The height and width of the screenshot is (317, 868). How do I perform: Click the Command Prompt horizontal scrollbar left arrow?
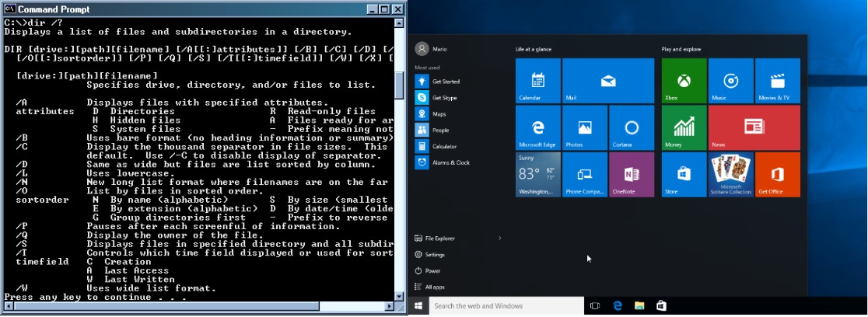point(8,306)
